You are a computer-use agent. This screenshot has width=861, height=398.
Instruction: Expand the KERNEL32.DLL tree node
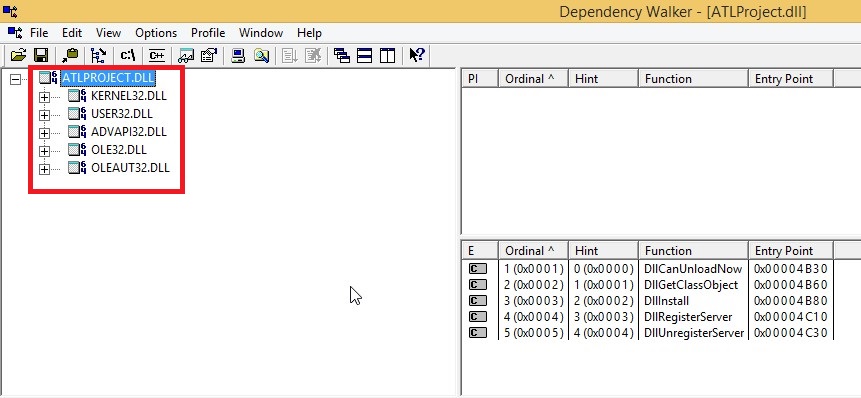coord(44,97)
